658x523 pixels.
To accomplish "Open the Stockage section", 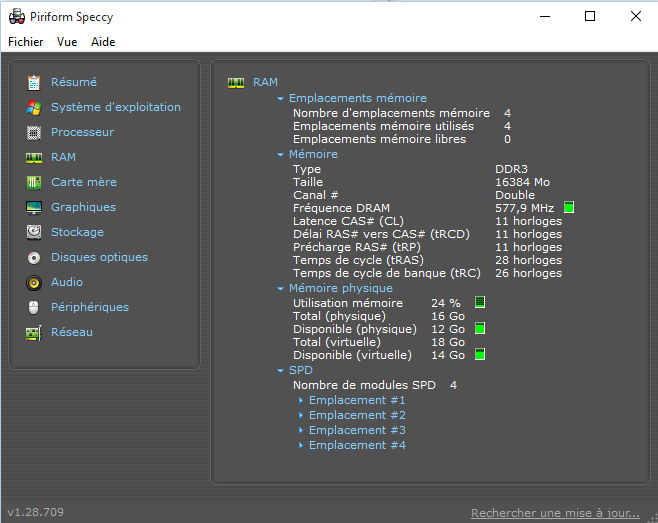I will tap(77, 232).
